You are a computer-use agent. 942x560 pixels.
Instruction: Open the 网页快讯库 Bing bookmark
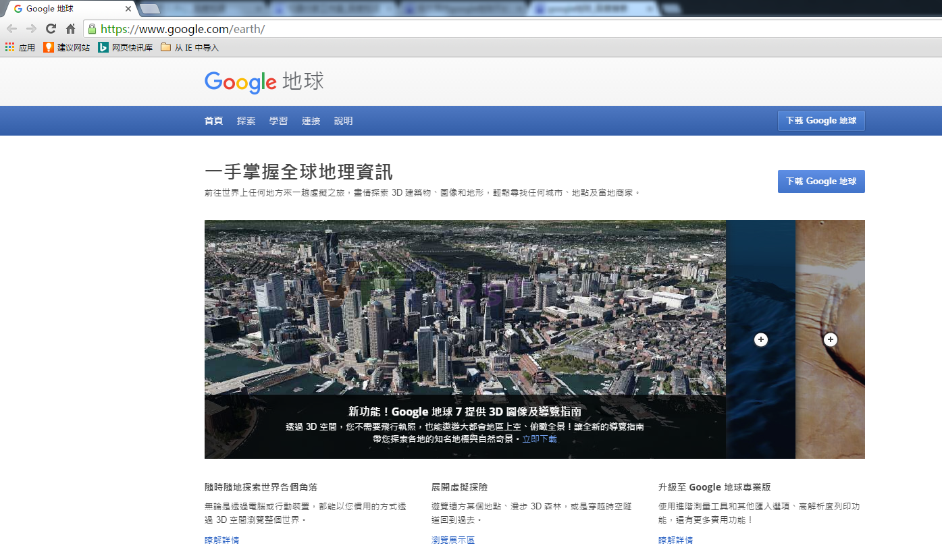[125, 47]
